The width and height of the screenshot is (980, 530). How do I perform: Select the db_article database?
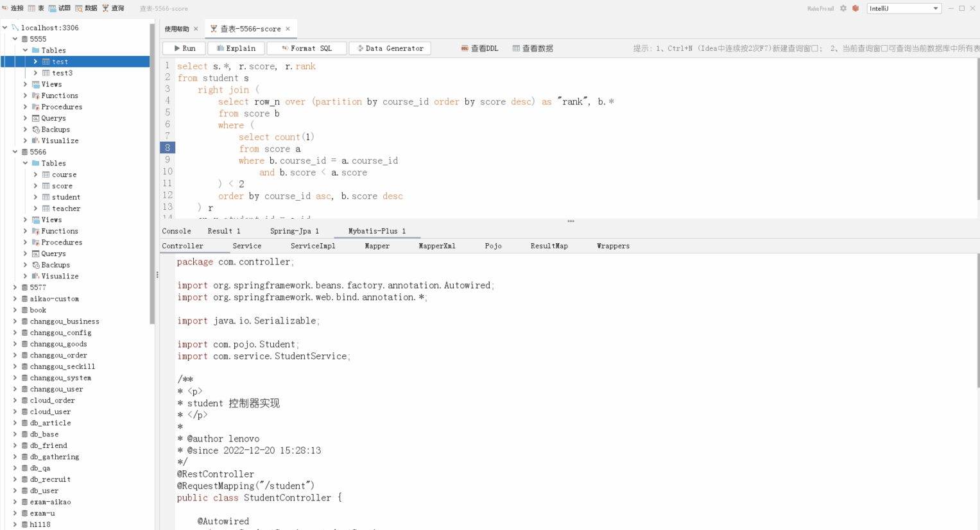click(x=50, y=423)
